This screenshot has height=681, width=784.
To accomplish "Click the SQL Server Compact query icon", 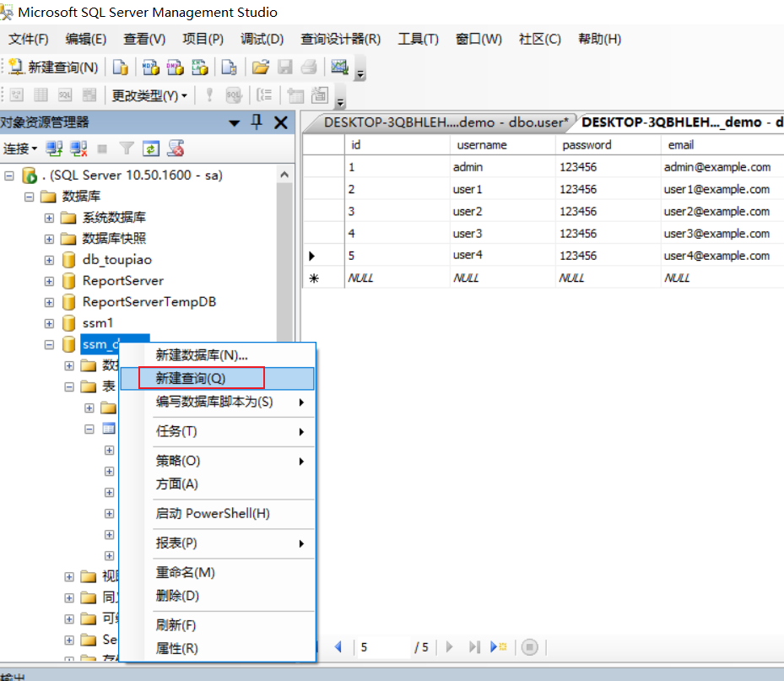I will point(229,67).
